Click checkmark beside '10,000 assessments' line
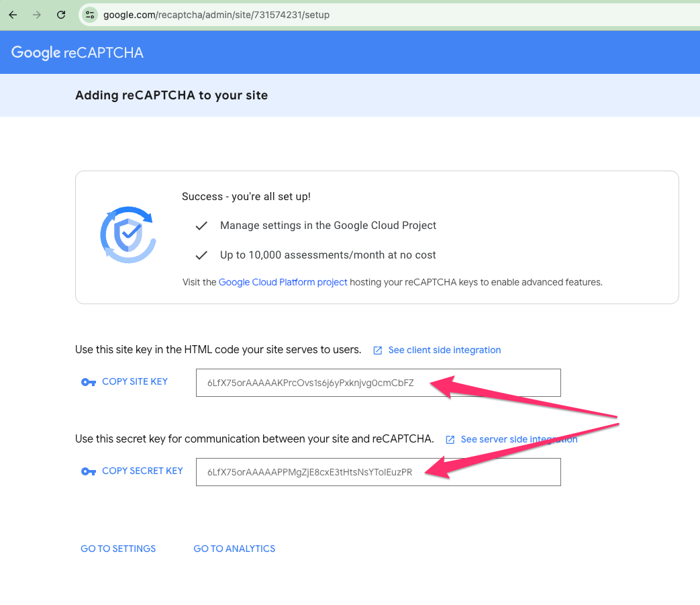 [x=201, y=255]
